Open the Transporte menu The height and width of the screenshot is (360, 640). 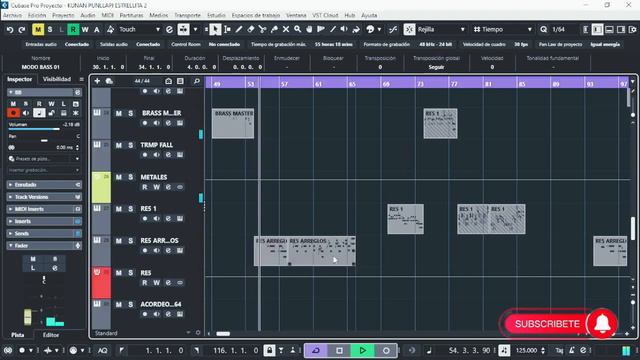click(x=187, y=15)
